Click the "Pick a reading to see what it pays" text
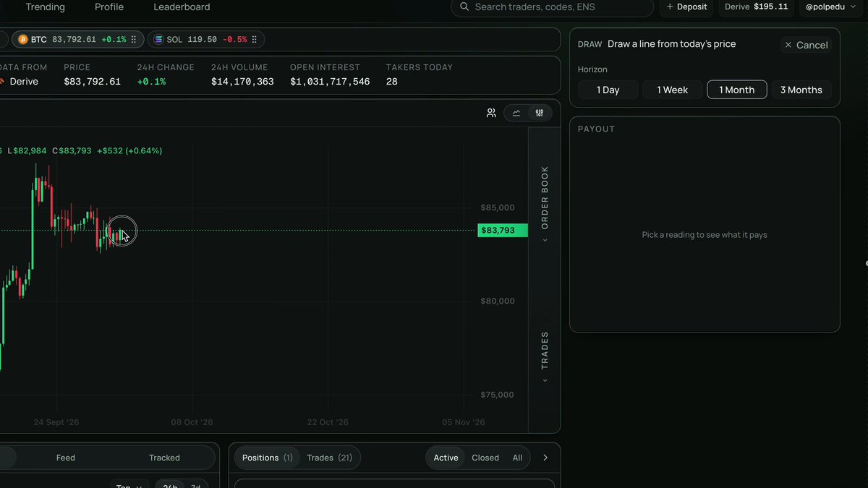 705,235
